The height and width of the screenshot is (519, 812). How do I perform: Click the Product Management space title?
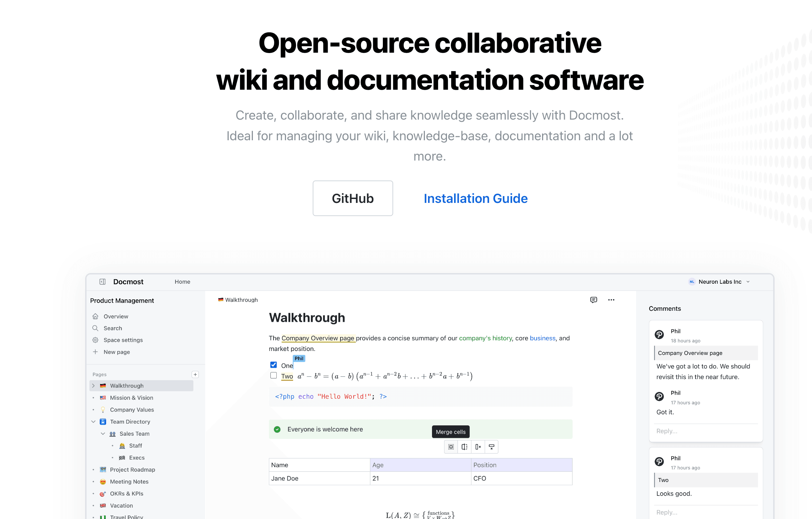[x=122, y=301]
